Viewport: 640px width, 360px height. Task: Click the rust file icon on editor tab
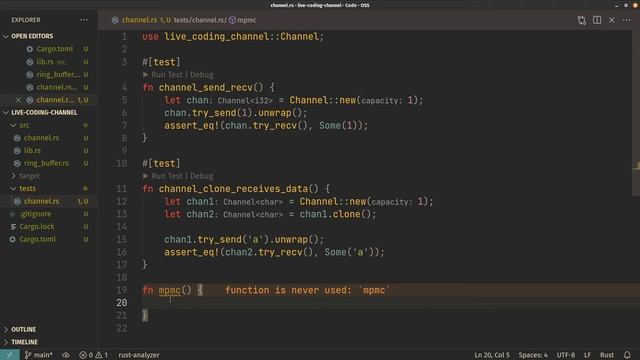(x=115, y=20)
